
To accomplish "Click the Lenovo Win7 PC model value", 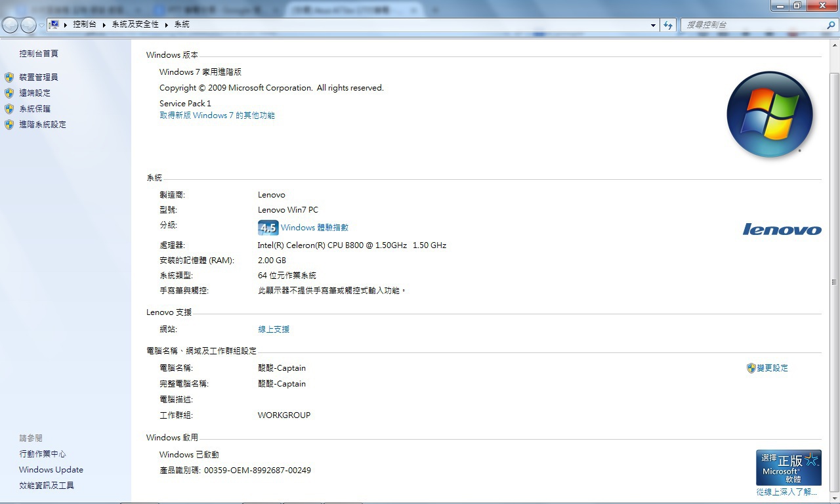I will coord(288,210).
